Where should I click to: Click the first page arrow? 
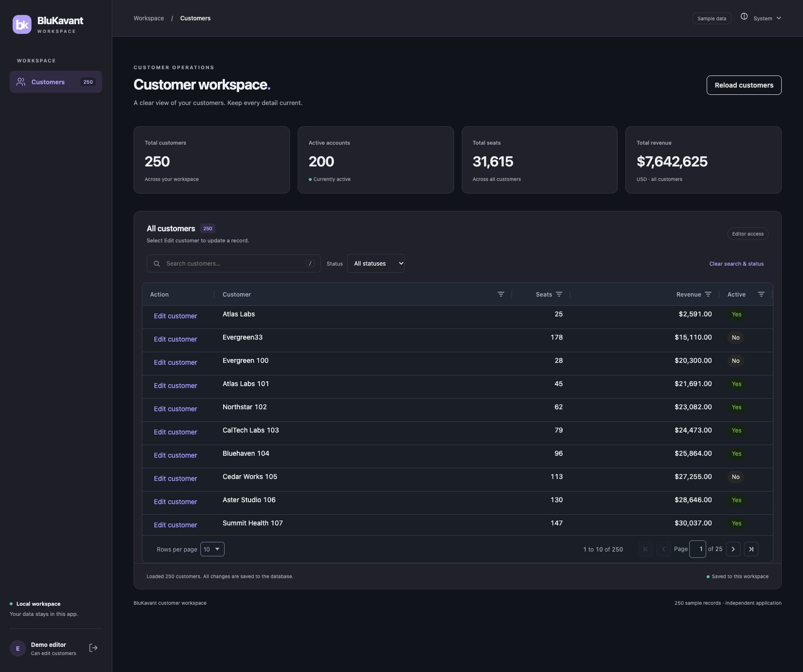tap(646, 549)
